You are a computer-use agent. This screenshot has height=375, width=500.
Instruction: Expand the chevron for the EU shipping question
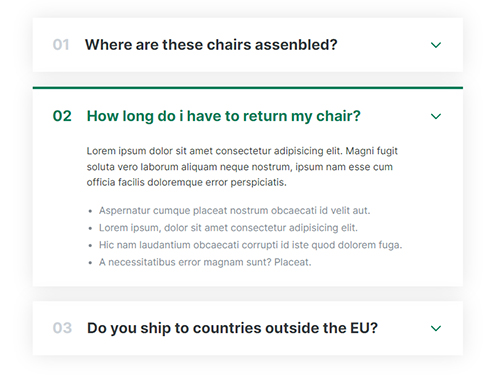[x=436, y=328]
